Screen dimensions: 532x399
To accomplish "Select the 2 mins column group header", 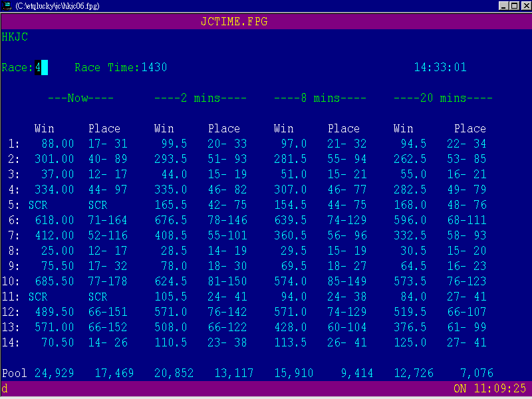I will [x=200, y=98].
